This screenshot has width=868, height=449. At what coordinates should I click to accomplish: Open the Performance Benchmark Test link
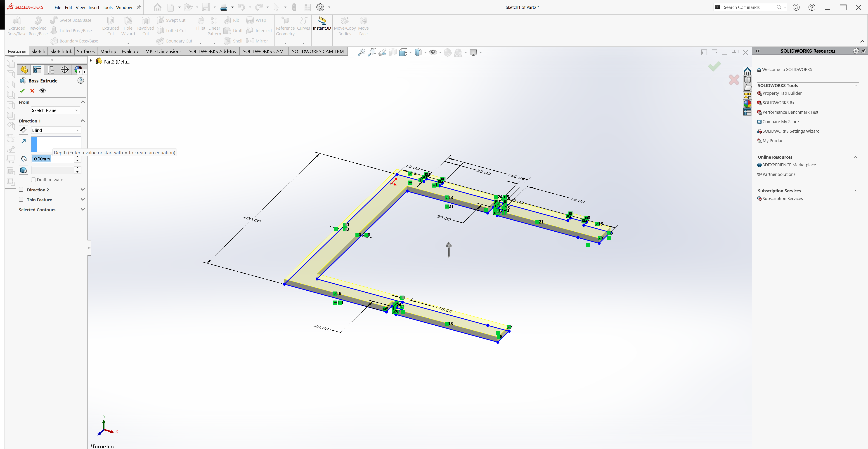(x=790, y=112)
